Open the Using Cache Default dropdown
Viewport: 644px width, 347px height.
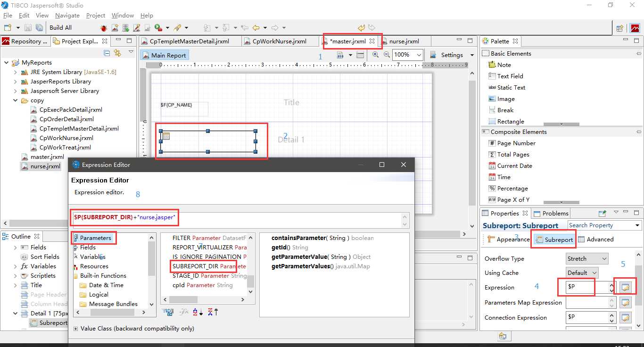click(x=594, y=273)
